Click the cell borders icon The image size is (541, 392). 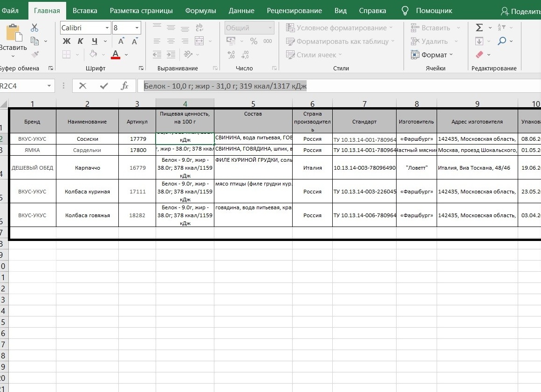click(67, 54)
